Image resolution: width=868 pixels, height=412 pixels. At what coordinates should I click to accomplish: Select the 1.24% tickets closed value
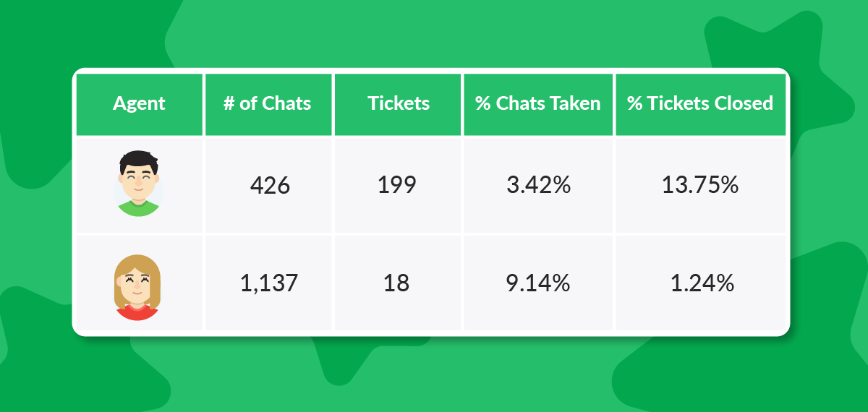click(x=702, y=283)
